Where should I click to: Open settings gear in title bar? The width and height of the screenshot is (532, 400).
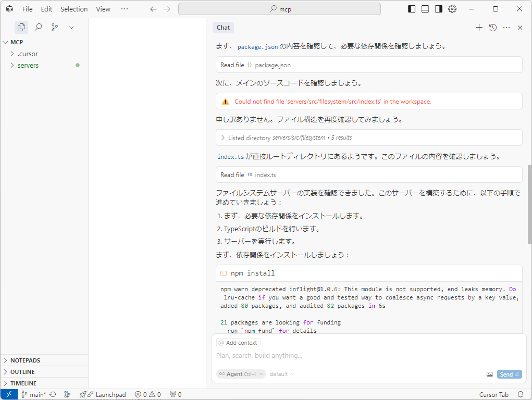(x=452, y=9)
